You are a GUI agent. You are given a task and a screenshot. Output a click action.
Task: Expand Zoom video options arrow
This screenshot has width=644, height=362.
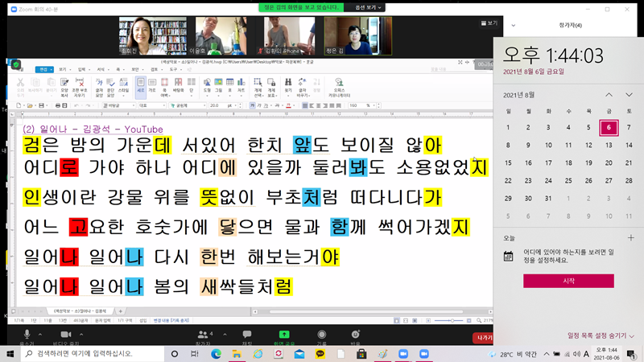(x=81, y=335)
